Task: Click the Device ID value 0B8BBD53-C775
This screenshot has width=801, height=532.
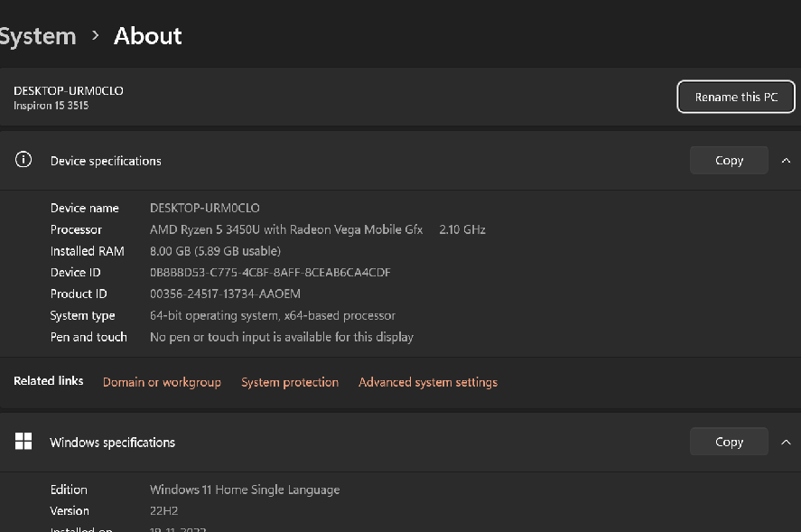Action: (x=270, y=273)
